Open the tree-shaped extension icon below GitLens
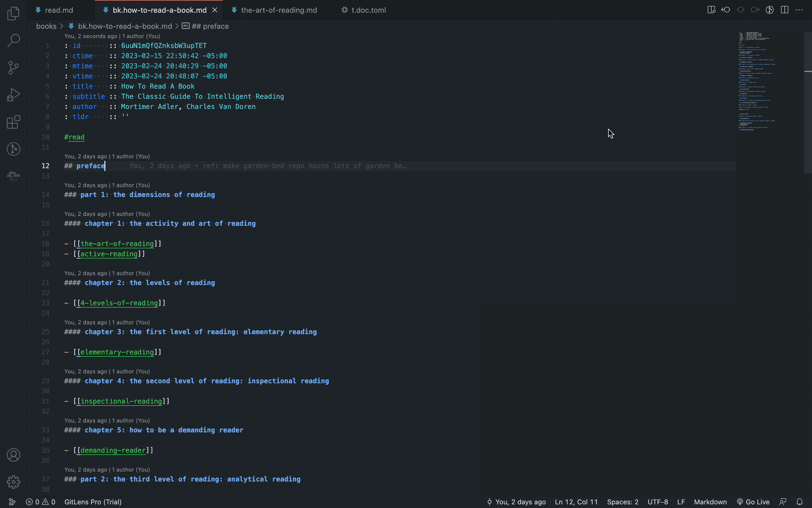 coord(14,176)
